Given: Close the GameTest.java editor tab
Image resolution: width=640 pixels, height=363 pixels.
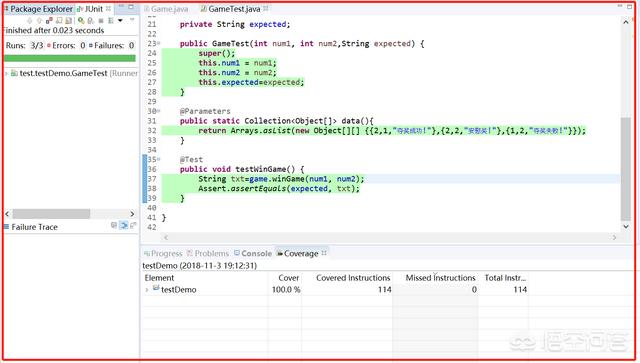Looking at the screenshot, I should (x=266, y=8).
